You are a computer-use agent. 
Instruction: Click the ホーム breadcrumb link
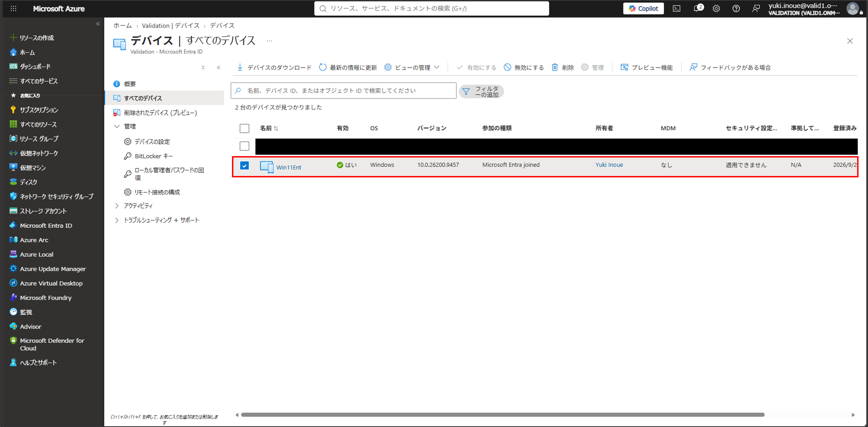[x=123, y=26]
